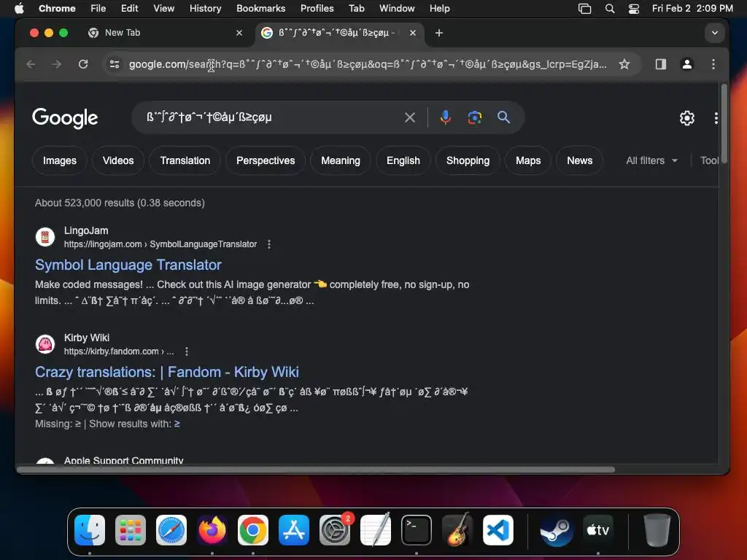Open the tab search chevron dropdown
This screenshot has height=560, width=747.
(715, 33)
